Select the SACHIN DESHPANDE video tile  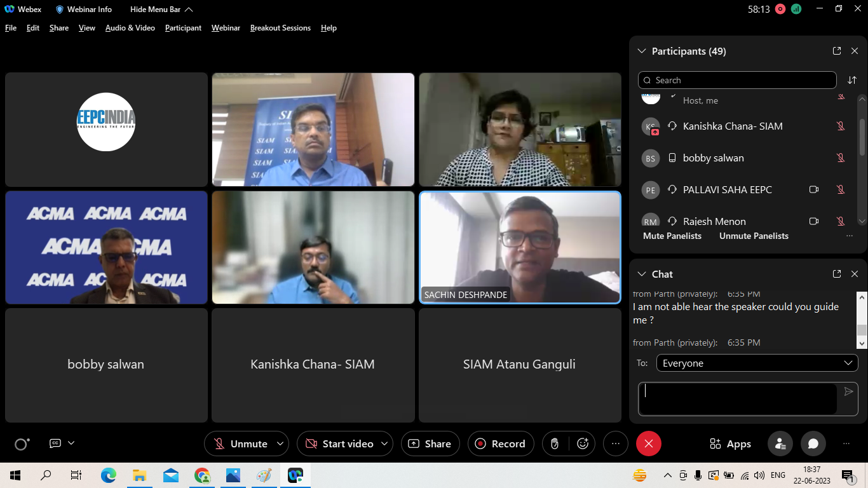click(520, 247)
